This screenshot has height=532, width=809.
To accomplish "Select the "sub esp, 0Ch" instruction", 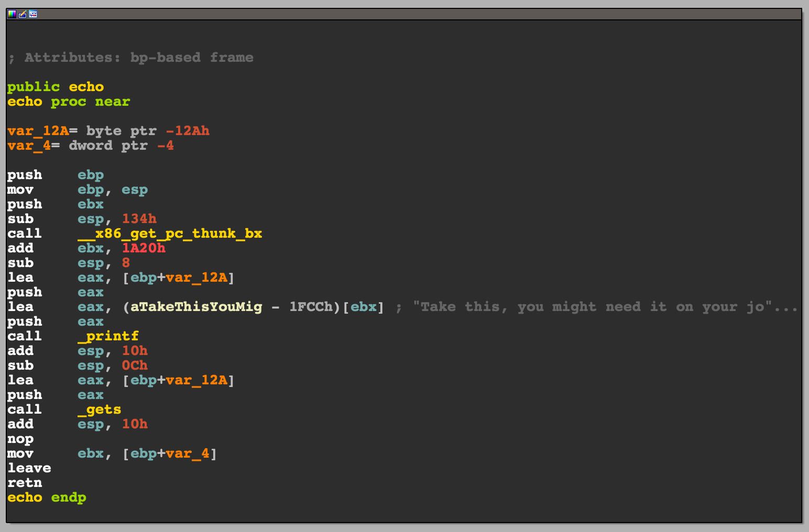I will coord(78,365).
